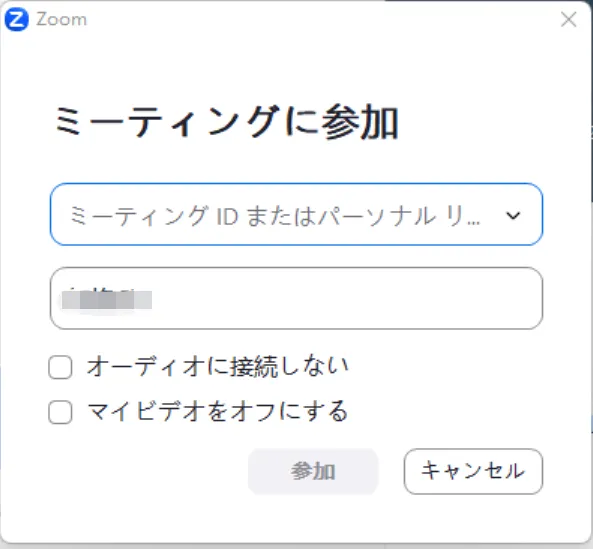Tick the オーディオに接続しない checkbox
Viewport: 593px width, 549px height.
pyautogui.click(x=60, y=367)
